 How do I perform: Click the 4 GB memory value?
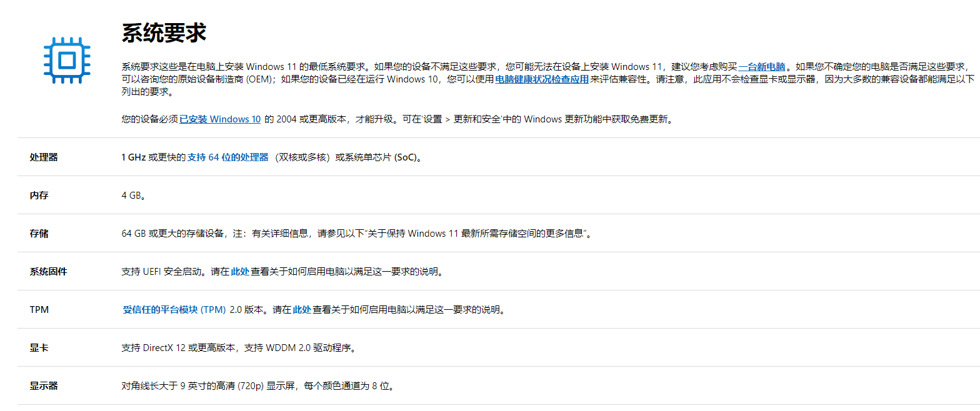coord(134,196)
